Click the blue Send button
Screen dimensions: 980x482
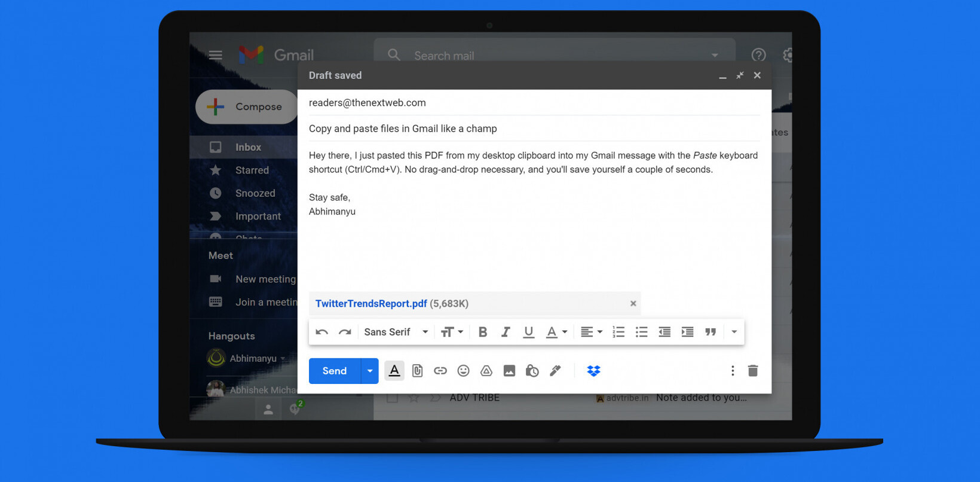pos(335,371)
